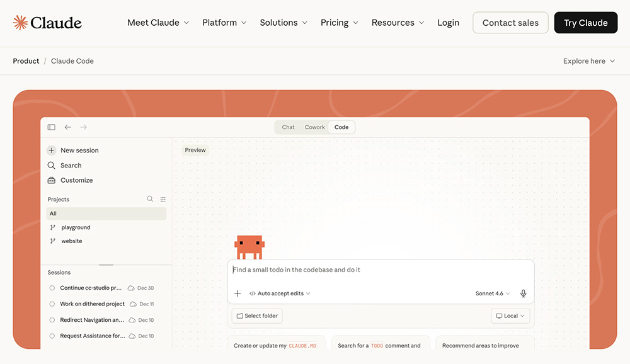Select the 'Continue cc-studio' session radio circle
The height and width of the screenshot is (364, 630).
pyautogui.click(x=52, y=288)
